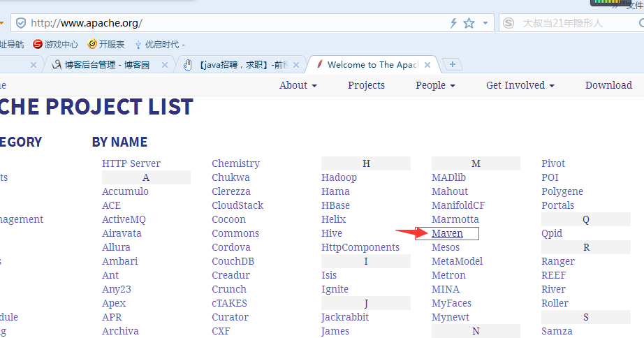Open the MyFaces project link
The width and height of the screenshot is (644, 338).
coord(451,303)
